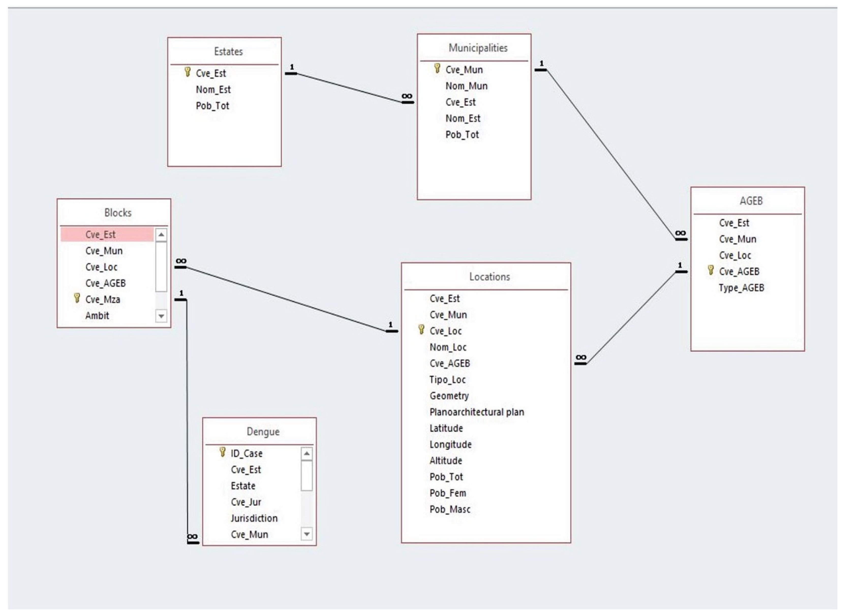The height and width of the screenshot is (616, 843).
Task: Select the Blocks scrollbar thumb
Action: pos(161,266)
